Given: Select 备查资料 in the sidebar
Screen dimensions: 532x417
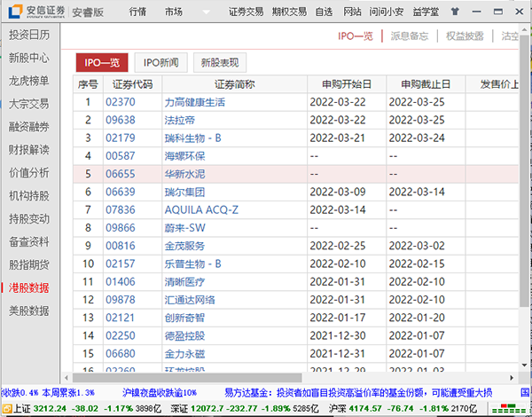Looking at the screenshot, I should (29, 242).
